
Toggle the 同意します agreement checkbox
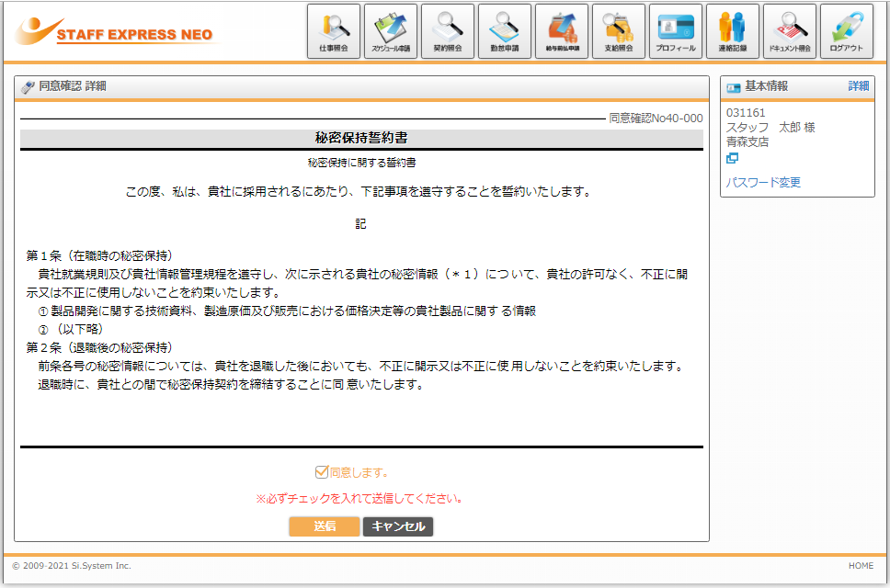322,472
